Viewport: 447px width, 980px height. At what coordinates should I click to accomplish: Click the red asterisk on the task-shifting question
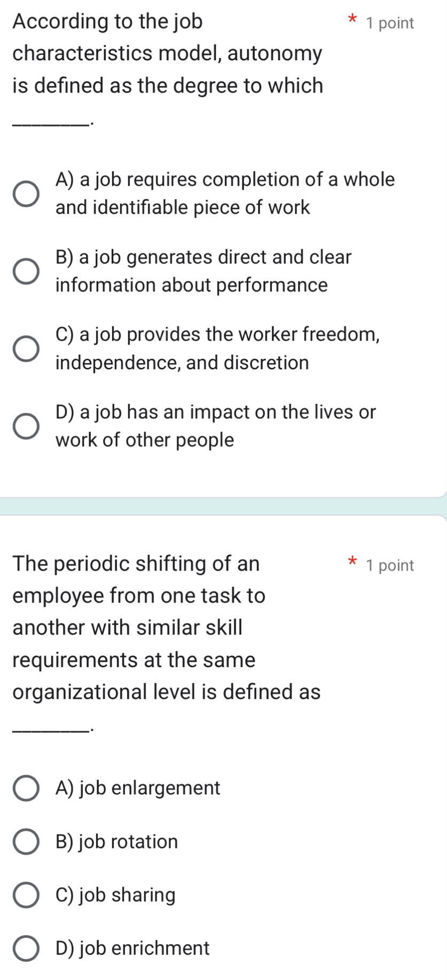(352, 562)
